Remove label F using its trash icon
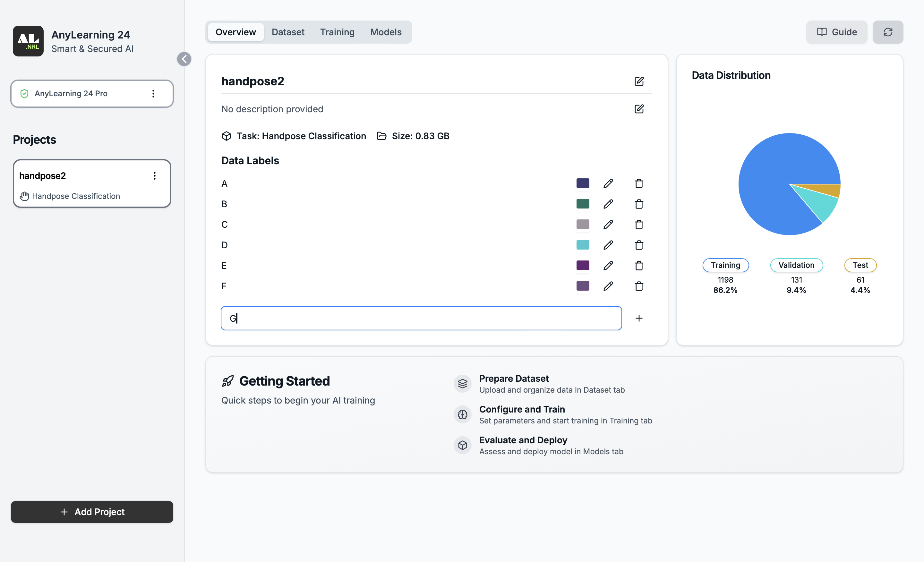Image resolution: width=924 pixels, height=562 pixels. [x=639, y=286]
